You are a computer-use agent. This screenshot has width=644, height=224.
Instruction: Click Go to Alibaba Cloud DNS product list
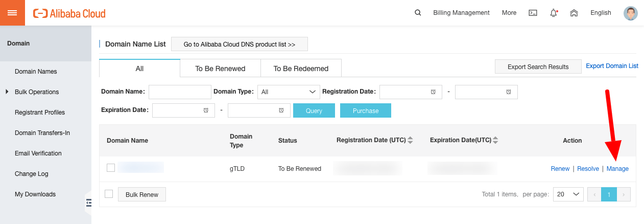click(x=240, y=44)
